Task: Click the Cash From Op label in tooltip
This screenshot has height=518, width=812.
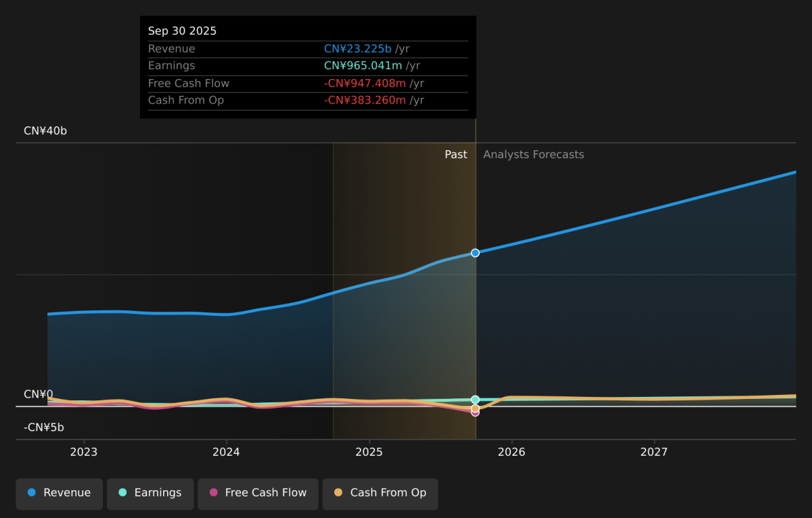Action: click(x=186, y=100)
